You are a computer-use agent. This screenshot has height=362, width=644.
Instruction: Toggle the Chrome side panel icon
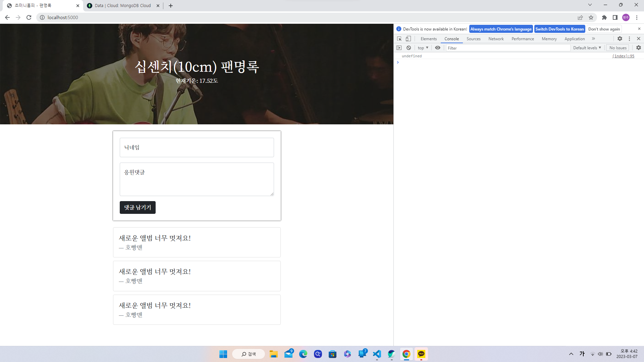(x=615, y=17)
